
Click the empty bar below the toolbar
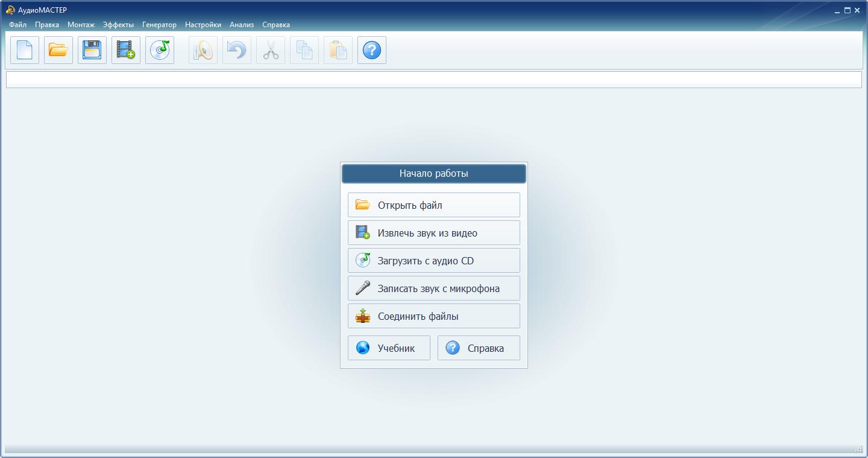pos(433,80)
